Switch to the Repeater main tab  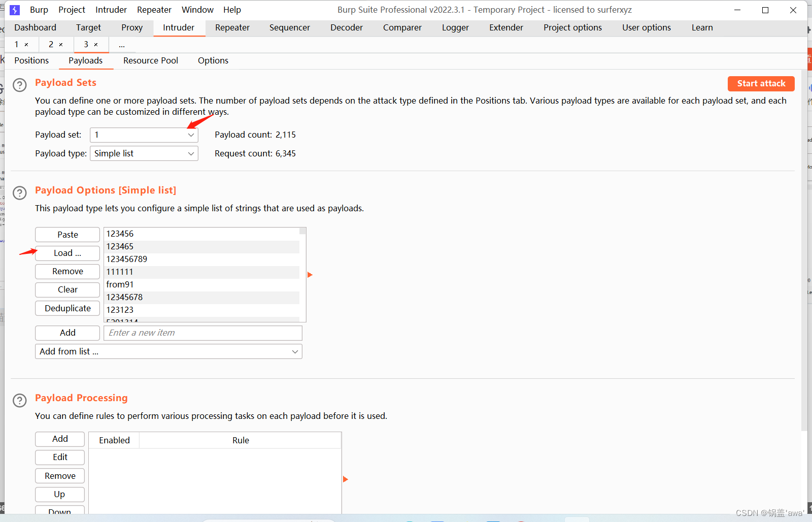click(232, 27)
